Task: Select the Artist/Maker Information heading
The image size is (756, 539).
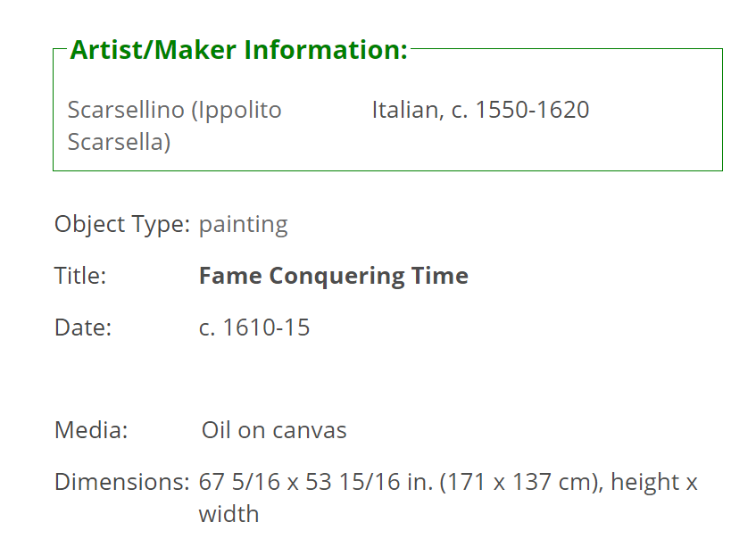Action: click(x=239, y=50)
